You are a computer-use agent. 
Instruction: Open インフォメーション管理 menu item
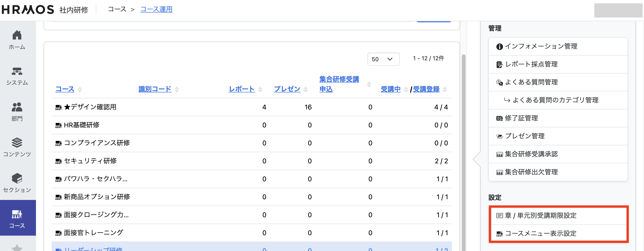pos(541,47)
